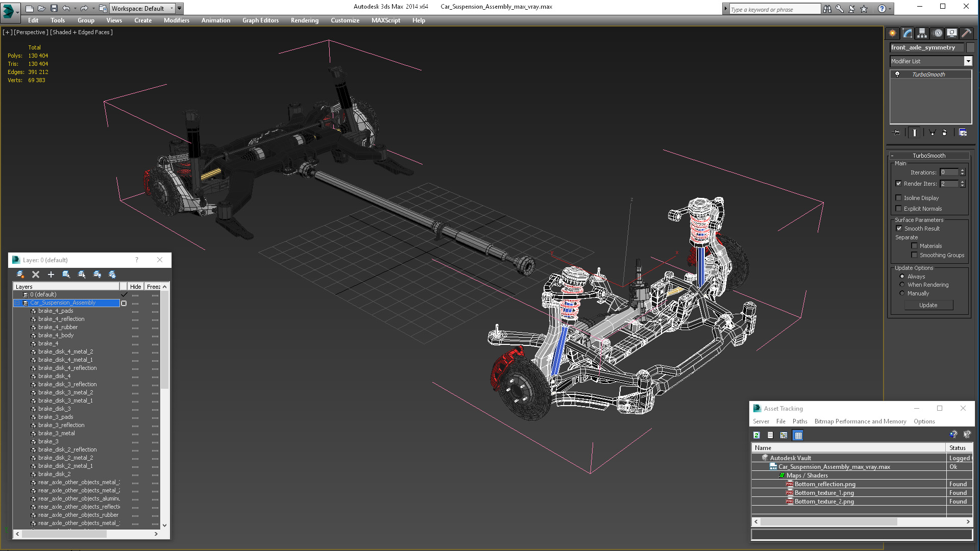Select the Always update option
Viewport: 980px width, 551px height.
(902, 277)
